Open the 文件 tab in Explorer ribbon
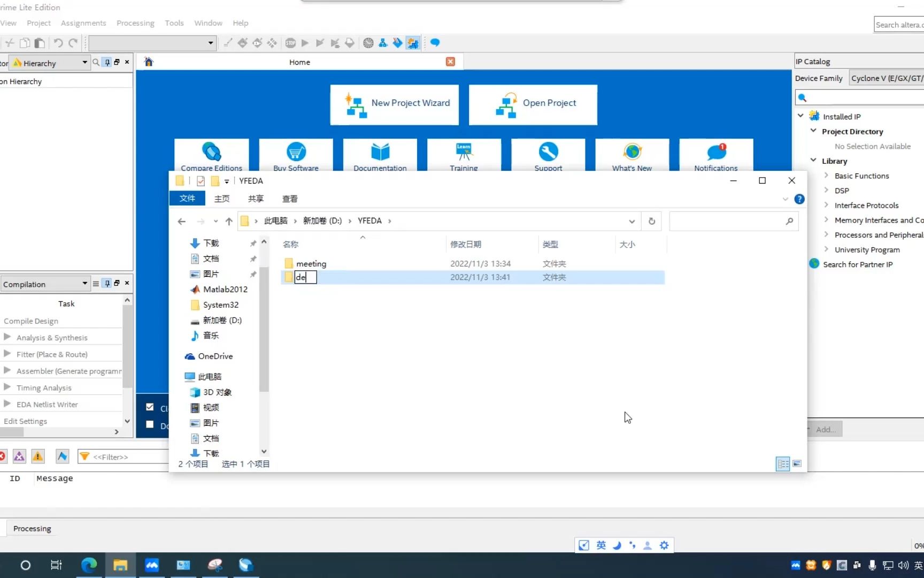The image size is (924, 578). [x=187, y=199]
